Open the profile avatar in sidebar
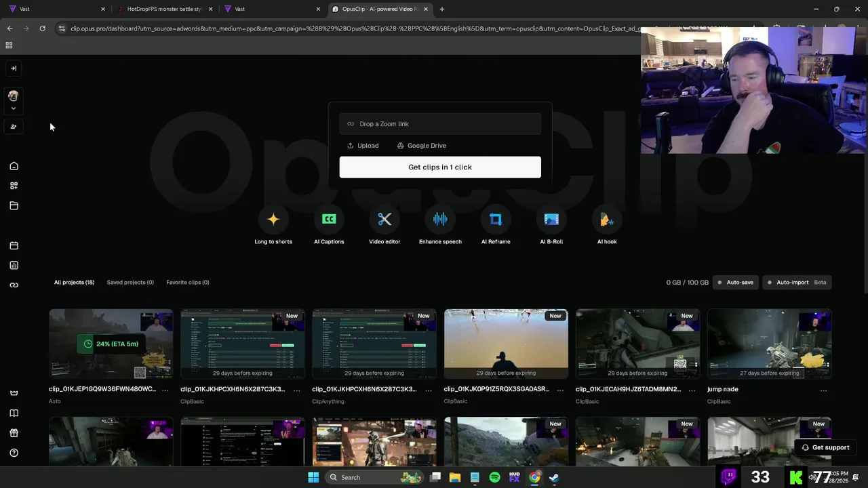This screenshot has height=488, width=868. click(x=13, y=96)
